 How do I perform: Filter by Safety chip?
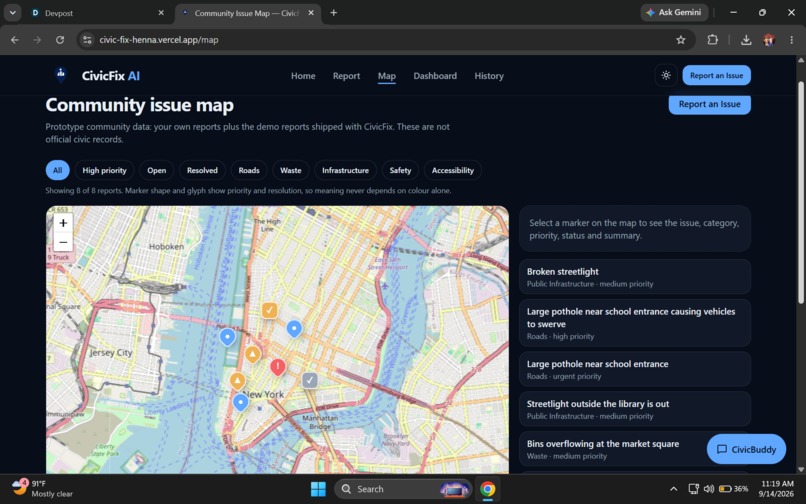(400, 170)
